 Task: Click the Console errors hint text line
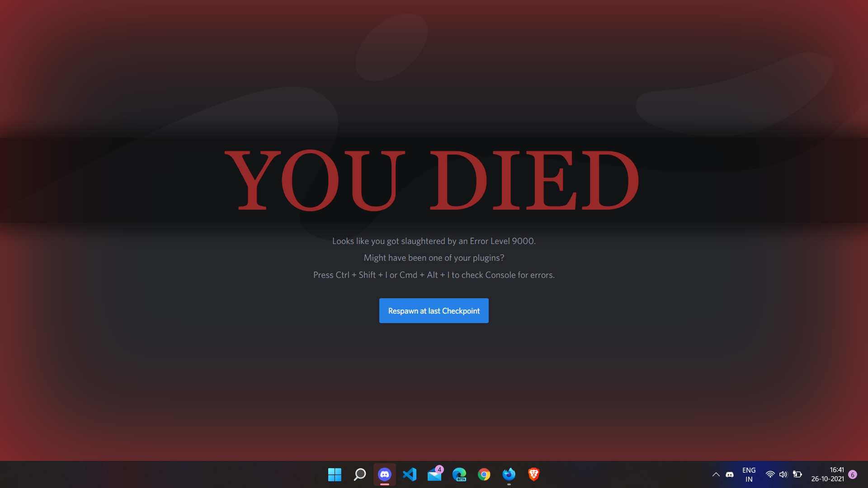click(434, 275)
